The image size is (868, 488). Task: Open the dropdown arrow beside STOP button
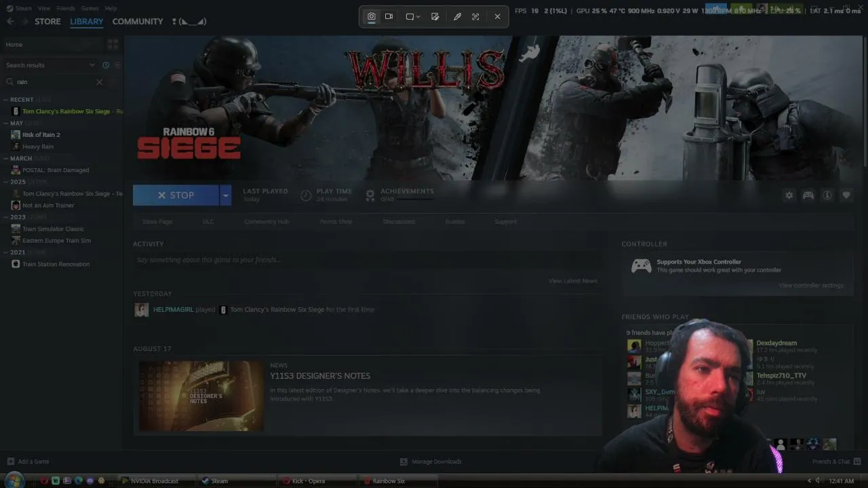225,195
